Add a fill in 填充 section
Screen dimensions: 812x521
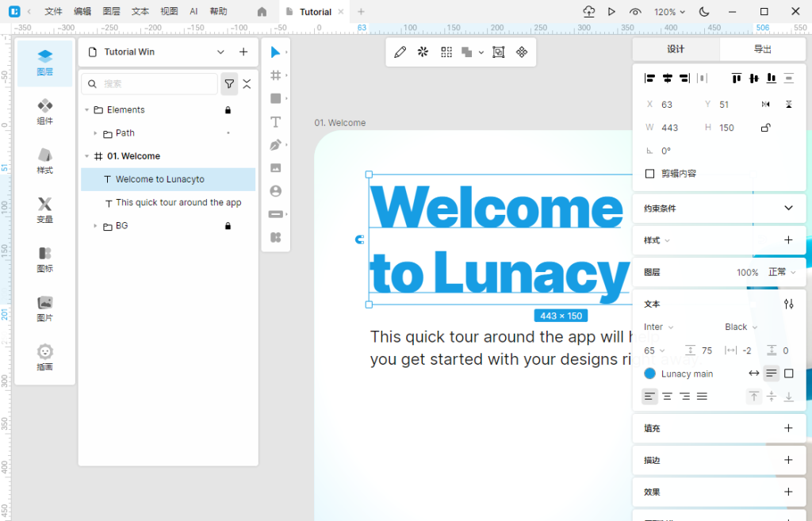[789, 428]
